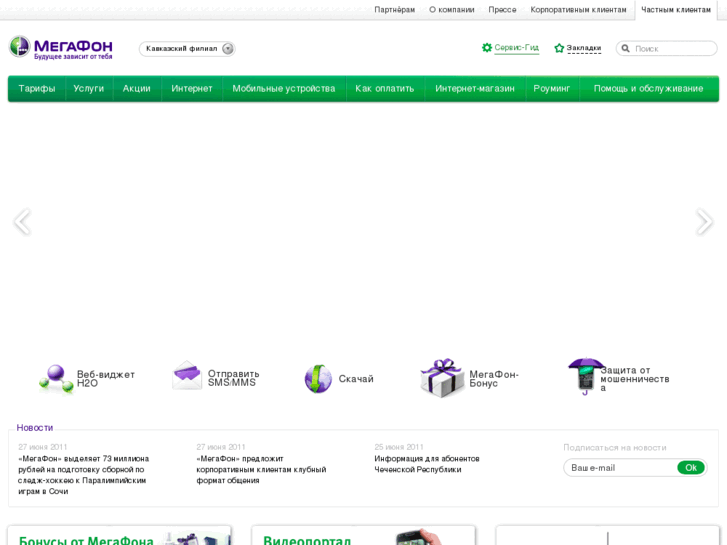The width and height of the screenshot is (727, 545).
Task: Open Защита от мошенничества link
Action: 635,379
